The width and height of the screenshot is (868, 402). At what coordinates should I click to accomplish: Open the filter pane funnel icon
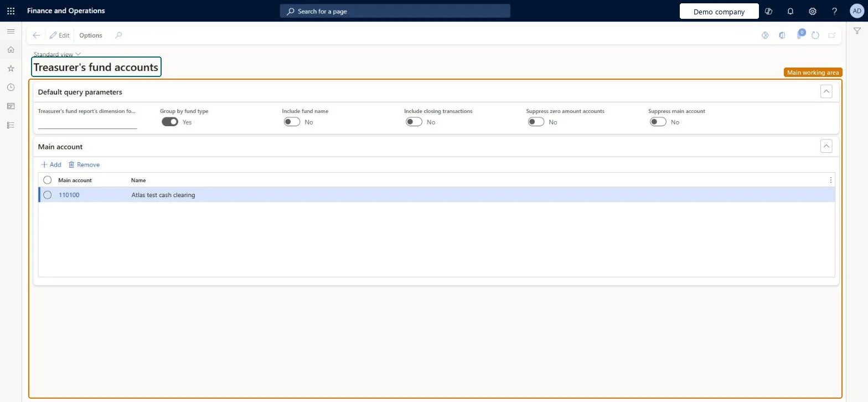click(857, 32)
